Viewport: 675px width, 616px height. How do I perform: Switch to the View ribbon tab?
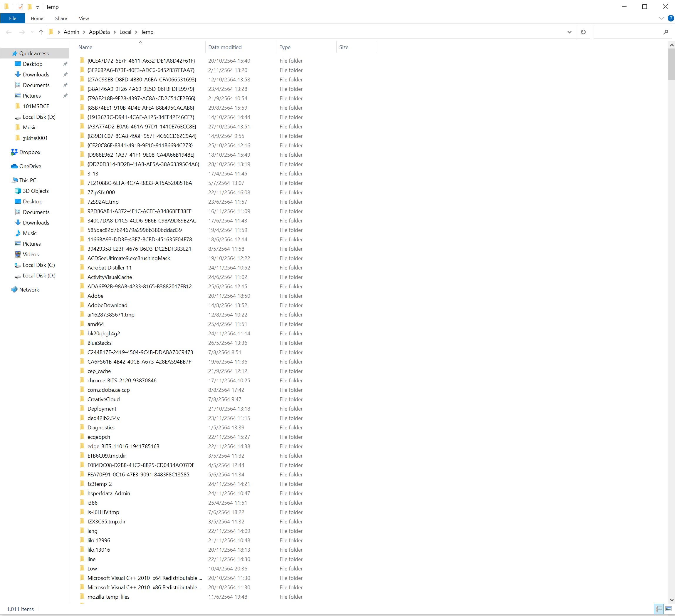tap(84, 19)
